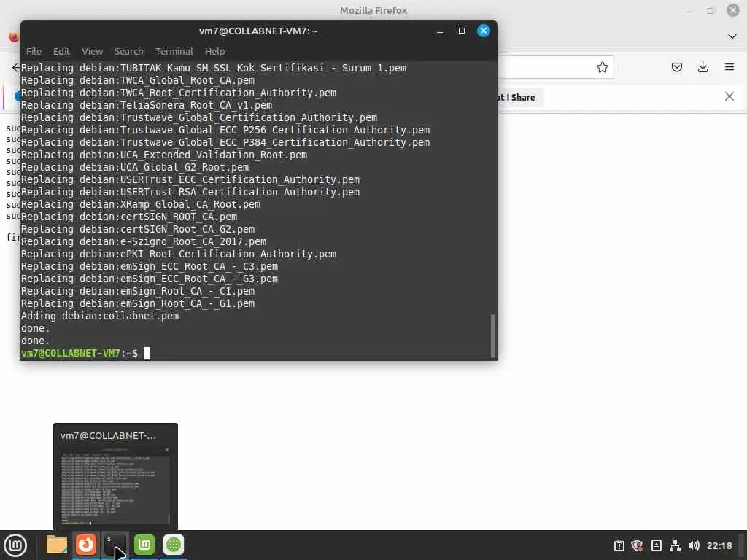Image resolution: width=747 pixels, height=560 pixels.
Task: Click the exclamation notification tray icon
Action: 619,545
